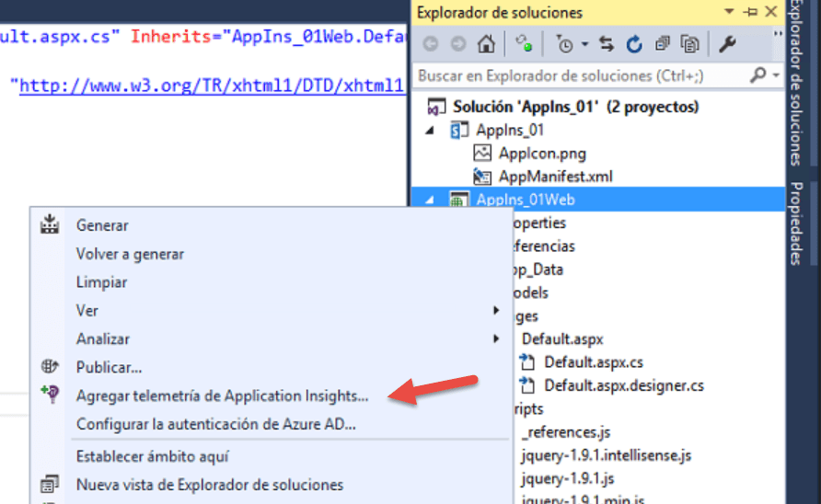Click the Back navigation arrow icon
821x504 pixels.
tap(431, 44)
